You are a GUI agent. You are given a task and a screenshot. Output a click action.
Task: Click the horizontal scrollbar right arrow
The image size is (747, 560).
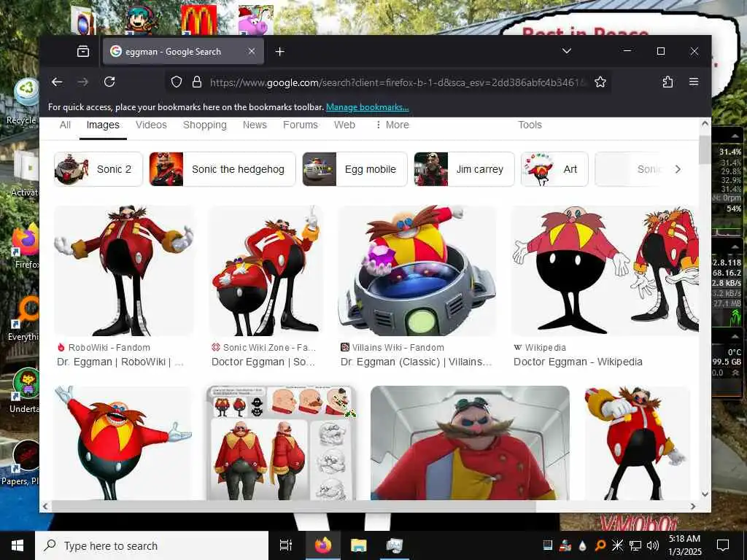coord(693,506)
